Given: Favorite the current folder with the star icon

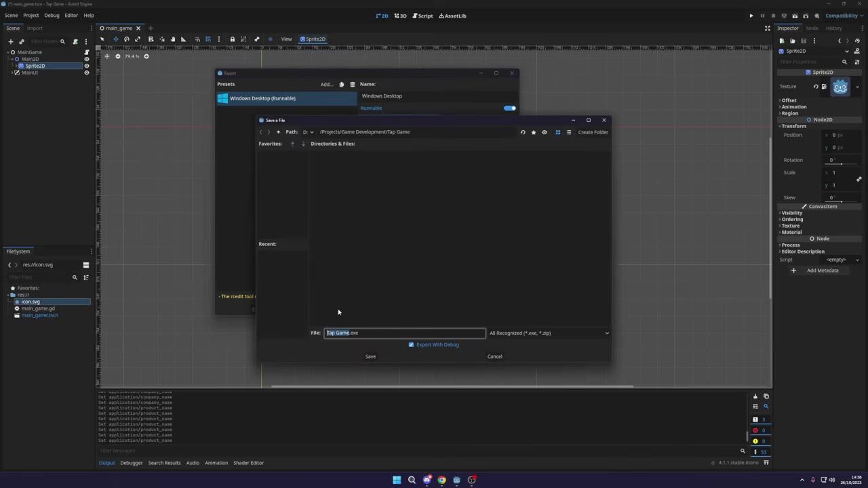Looking at the screenshot, I should tap(534, 132).
